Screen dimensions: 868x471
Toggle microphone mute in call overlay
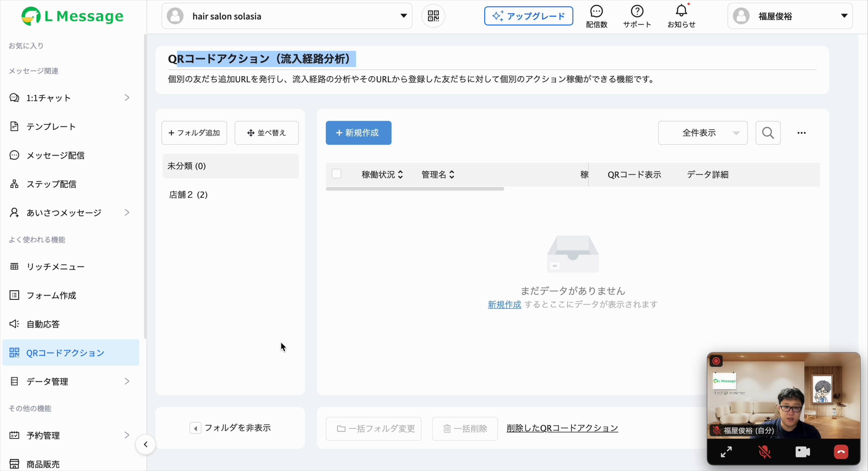[764, 452]
